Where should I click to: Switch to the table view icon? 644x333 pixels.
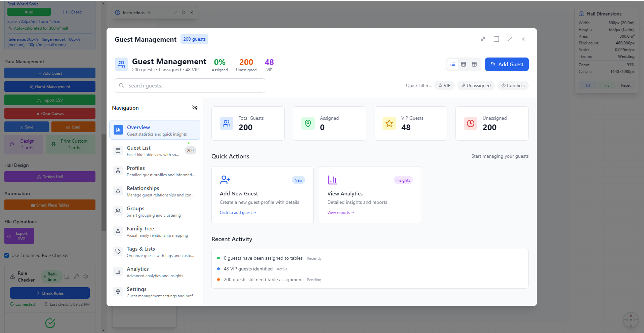474,64
